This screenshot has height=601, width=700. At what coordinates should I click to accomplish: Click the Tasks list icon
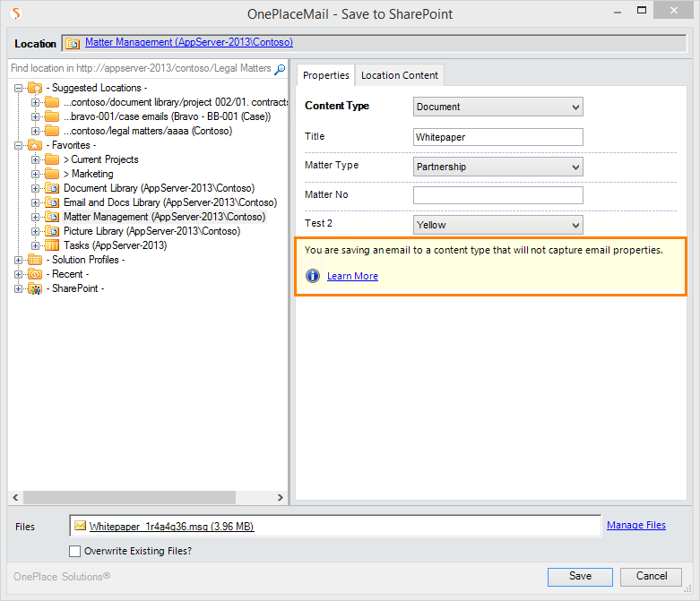click(52, 245)
